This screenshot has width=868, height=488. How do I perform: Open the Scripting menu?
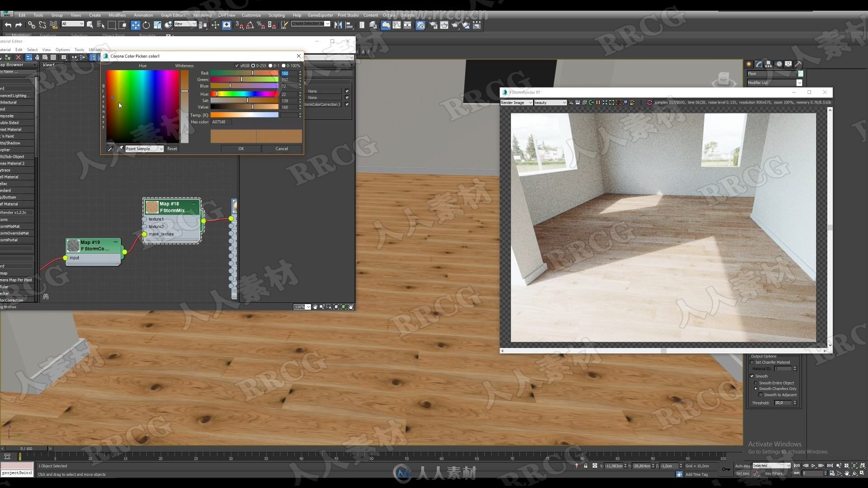(276, 15)
